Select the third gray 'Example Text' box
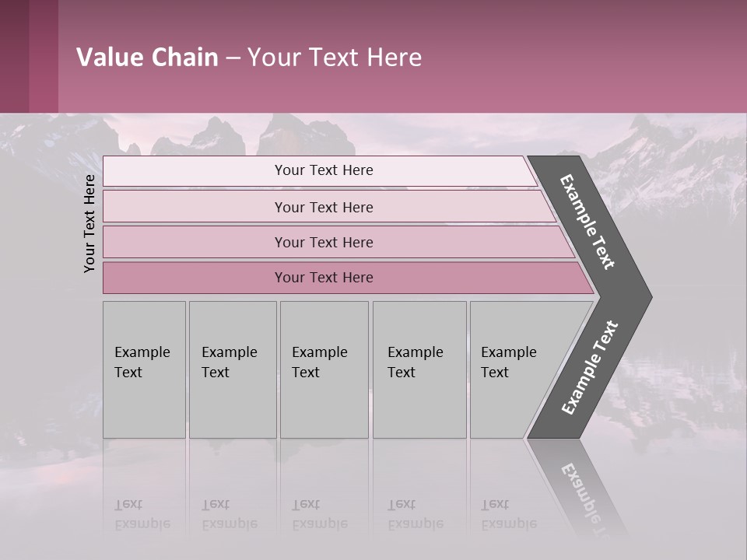Viewport: 747px width, 560px height. pos(324,369)
